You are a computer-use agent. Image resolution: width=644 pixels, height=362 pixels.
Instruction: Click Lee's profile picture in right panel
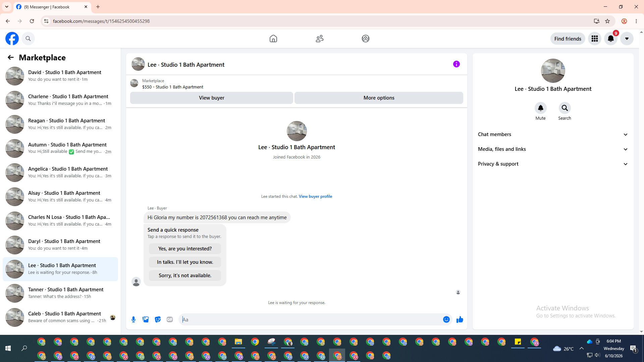click(x=553, y=71)
